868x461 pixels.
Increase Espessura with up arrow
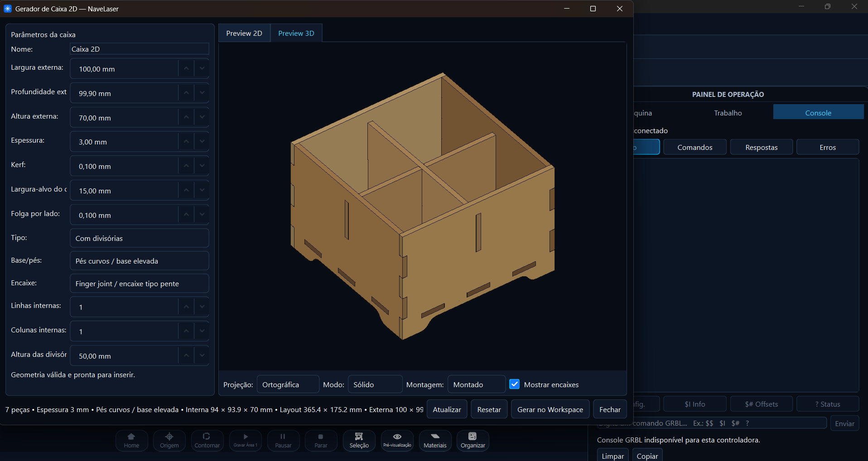186,142
